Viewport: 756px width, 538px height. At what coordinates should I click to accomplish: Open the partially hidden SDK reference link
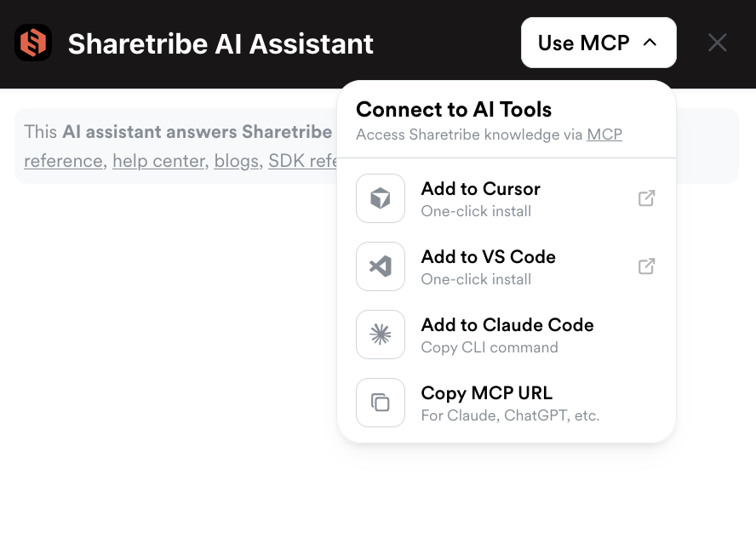[x=303, y=161]
